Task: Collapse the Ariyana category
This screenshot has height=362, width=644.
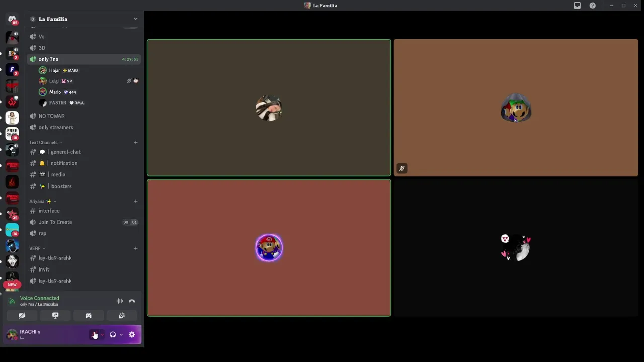Action: coord(42,201)
